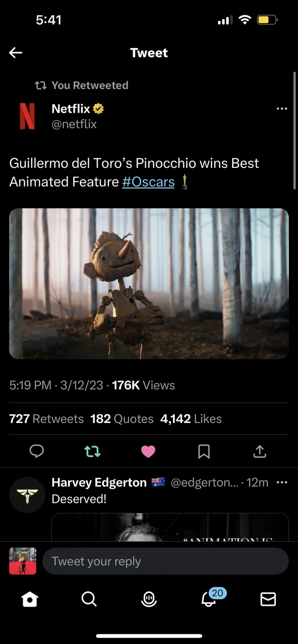Tap the share upload icon
The height and width of the screenshot is (644, 298).
tap(260, 451)
